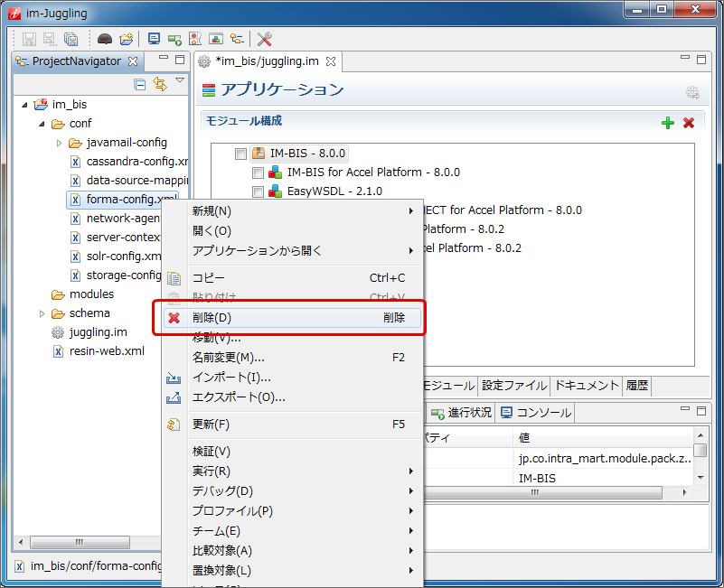The height and width of the screenshot is (588, 724).
Task: Choose 開く(O) from the context menu
Action: coord(292,230)
